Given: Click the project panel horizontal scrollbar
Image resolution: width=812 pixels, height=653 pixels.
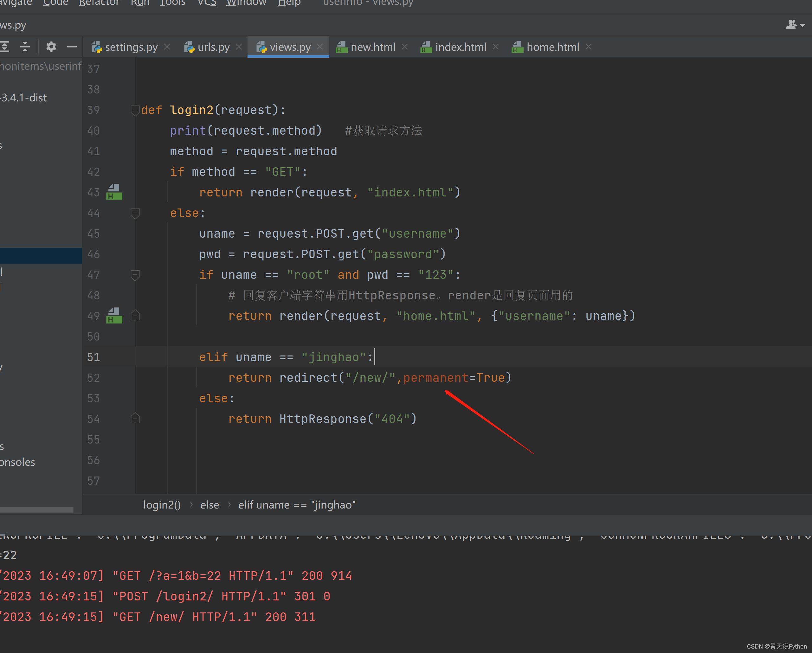Looking at the screenshot, I should [36, 510].
